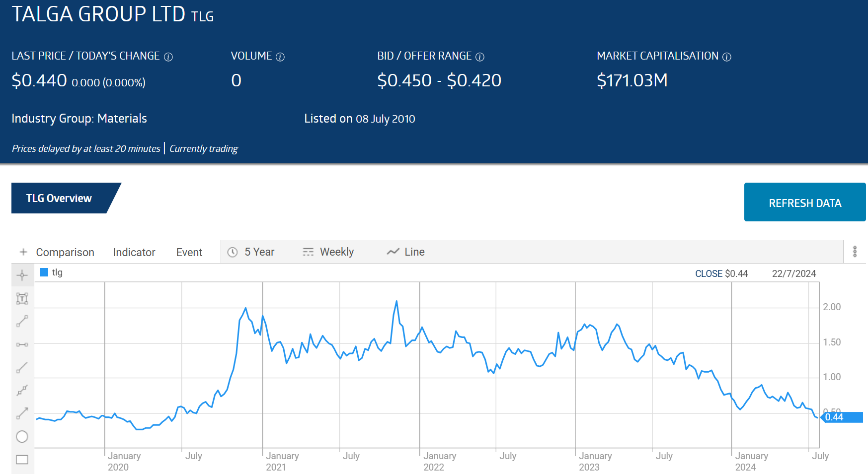
Task: Click info icon beside Market Capitalisation
Action: click(x=727, y=57)
